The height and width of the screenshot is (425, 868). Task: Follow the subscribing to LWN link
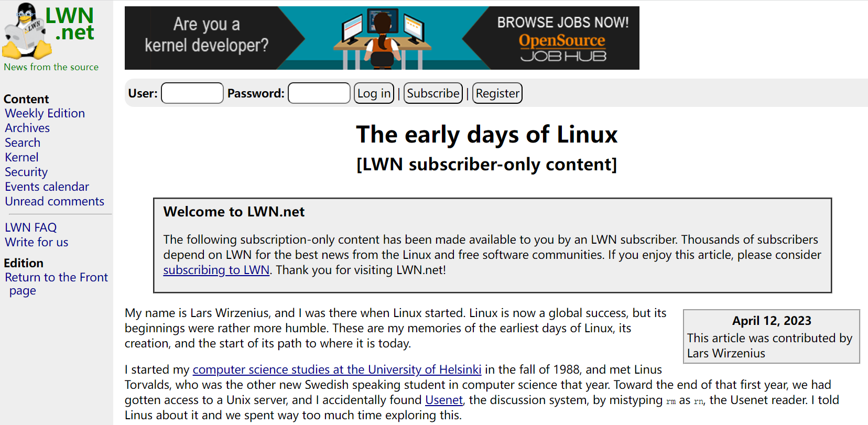[216, 270]
